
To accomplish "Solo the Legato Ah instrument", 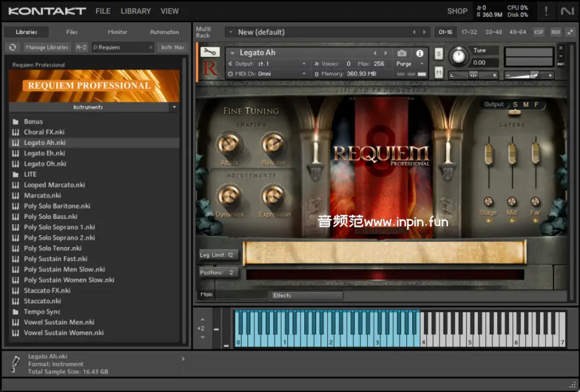I will pos(439,54).
